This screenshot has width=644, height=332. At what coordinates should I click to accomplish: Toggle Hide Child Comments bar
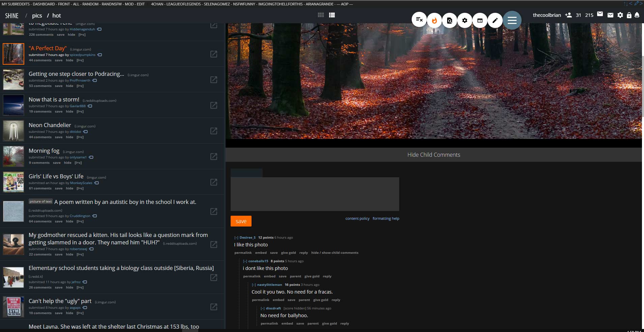point(434,155)
